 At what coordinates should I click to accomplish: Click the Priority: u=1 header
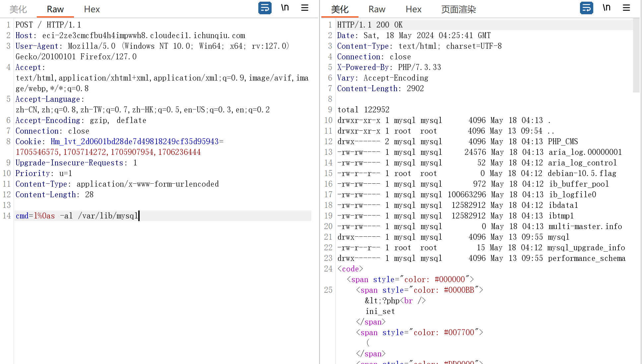click(44, 173)
